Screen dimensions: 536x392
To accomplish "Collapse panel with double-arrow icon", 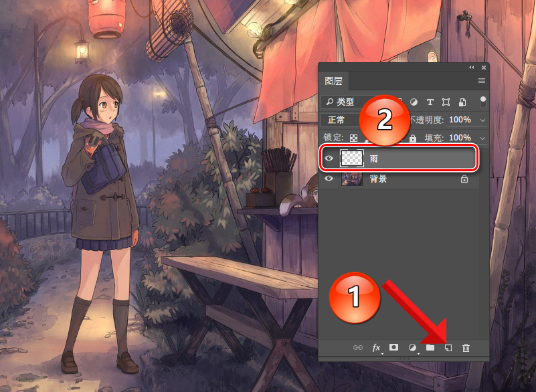I will point(472,68).
